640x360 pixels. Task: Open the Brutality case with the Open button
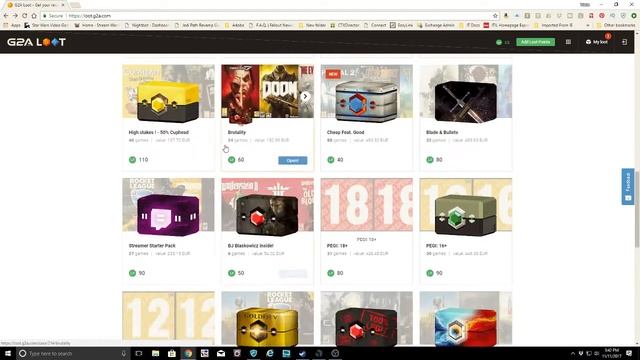293,160
